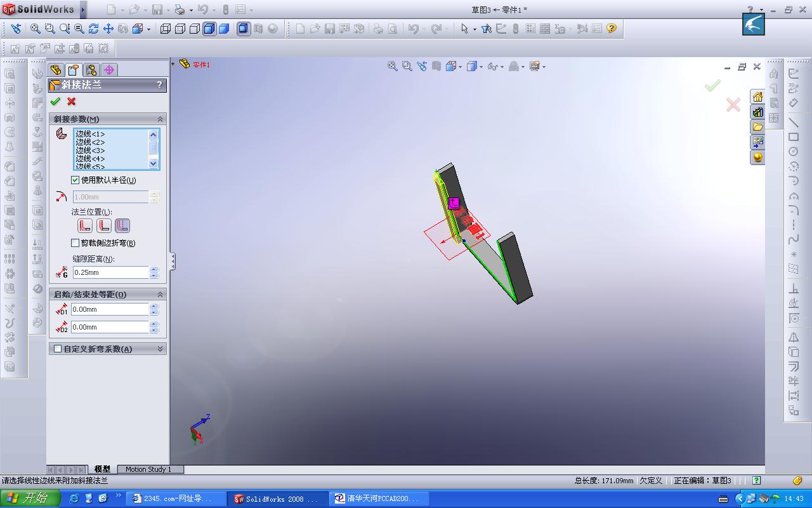Choose the second flange position option
This screenshot has height=508, width=812.
point(103,225)
